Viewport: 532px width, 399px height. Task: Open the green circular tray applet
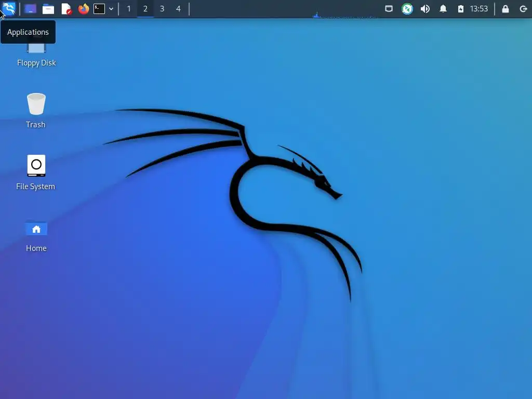407,9
